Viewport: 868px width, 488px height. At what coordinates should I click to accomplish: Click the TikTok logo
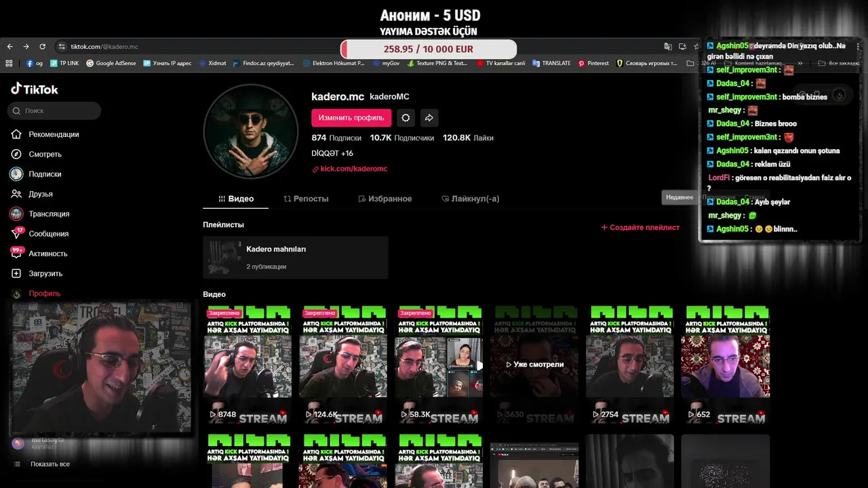point(34,89)
